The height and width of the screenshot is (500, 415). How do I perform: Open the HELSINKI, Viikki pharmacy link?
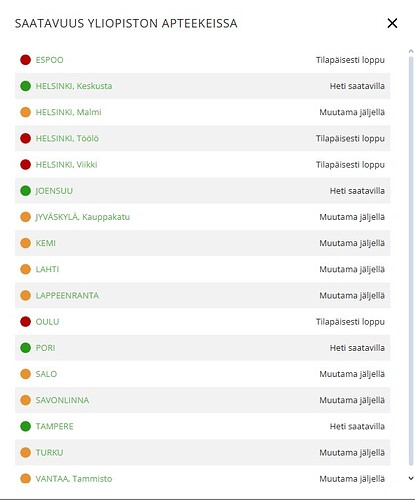[66, 165]
